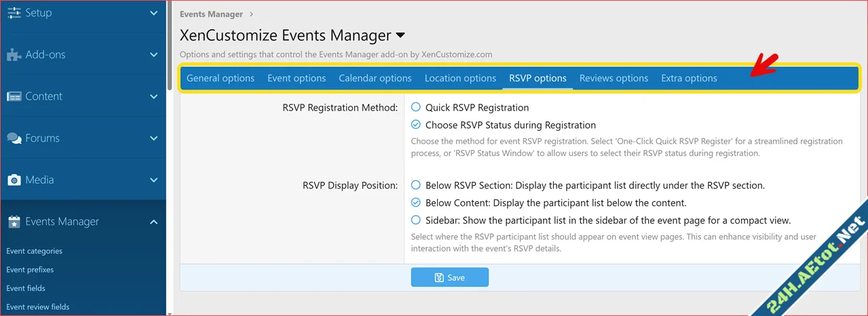Screen dimensions: 868x316
Task: Open the Setup sidebar menu label
Action: point(39,13)
